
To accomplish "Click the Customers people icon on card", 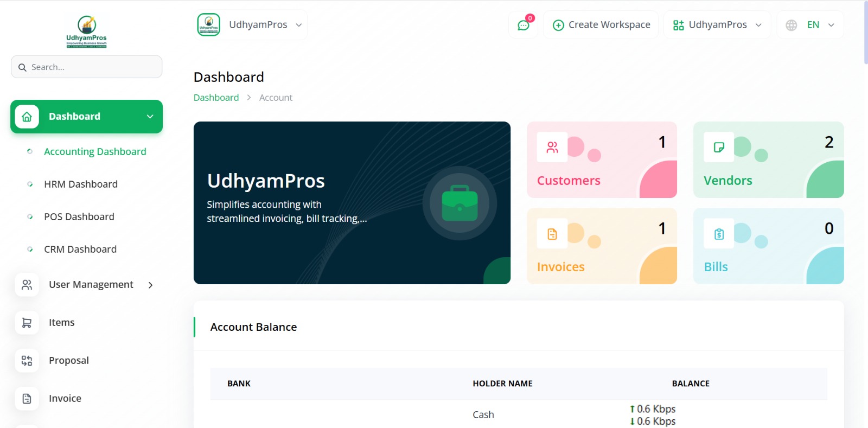I will pos(552,148).
